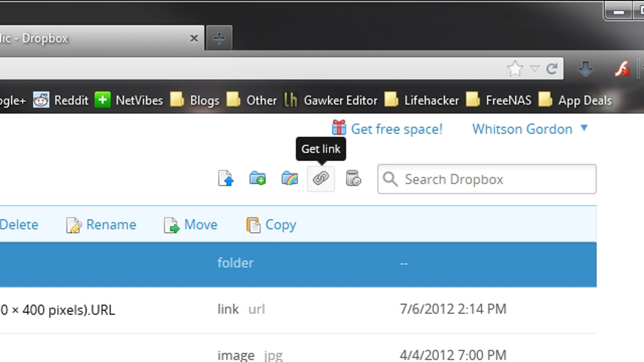Reload the page with refresh icon
644x362 pixels.
(x=552, y=69)
